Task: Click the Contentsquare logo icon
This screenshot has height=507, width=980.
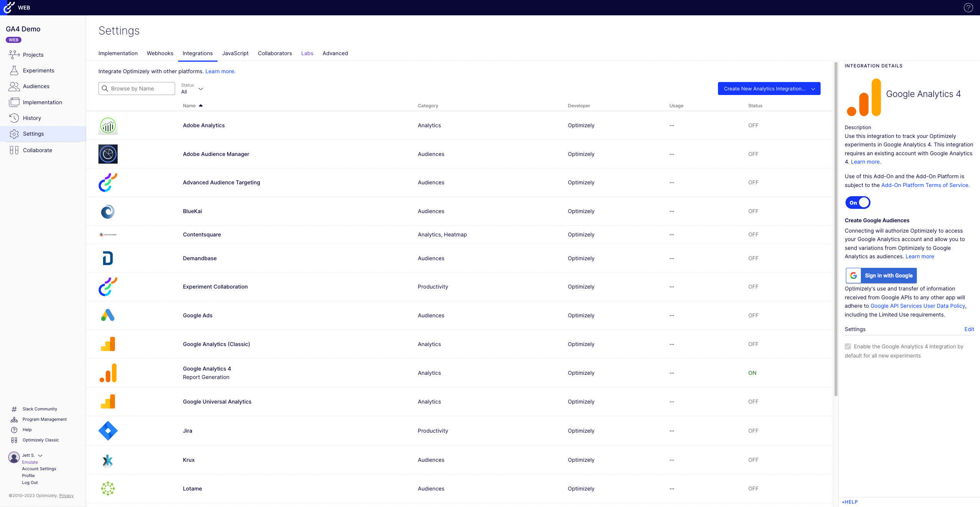Action: click(108, 235)
